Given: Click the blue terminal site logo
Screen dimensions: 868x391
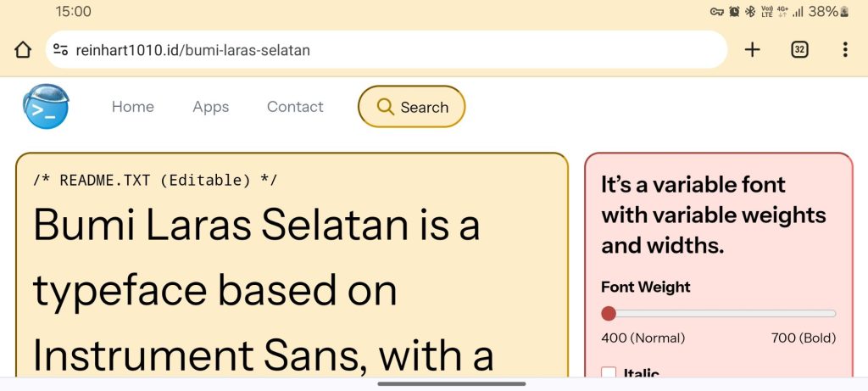Looking at the screenshot, I should click(46, 107).
